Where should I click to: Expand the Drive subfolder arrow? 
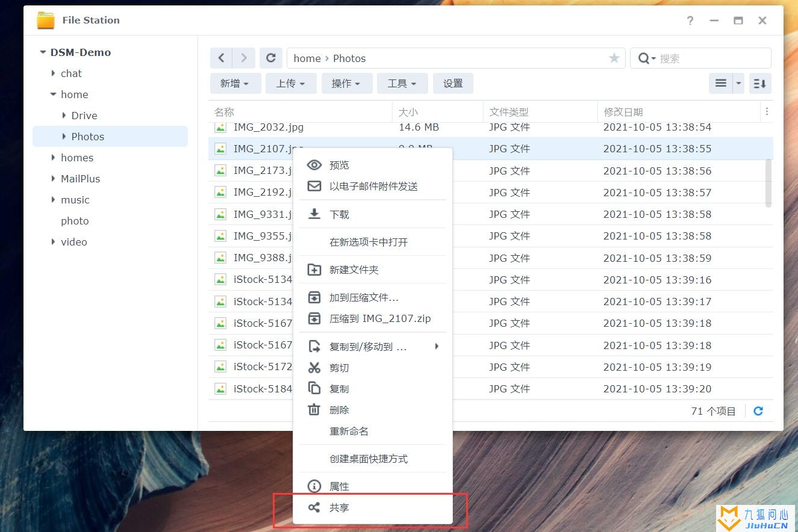[64, 116]
